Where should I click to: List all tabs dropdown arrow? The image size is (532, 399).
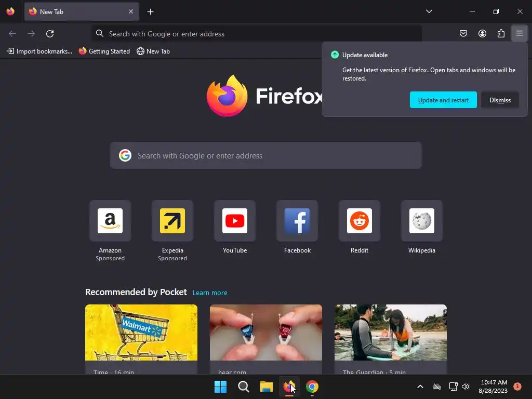pyautogui.click(x=429, y=11)
